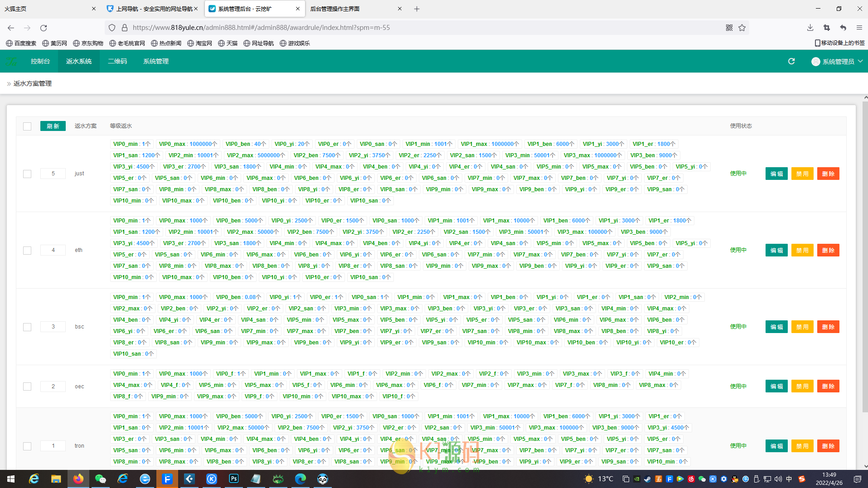Open the Steam icon in the system tray

[x=647, y=479]
